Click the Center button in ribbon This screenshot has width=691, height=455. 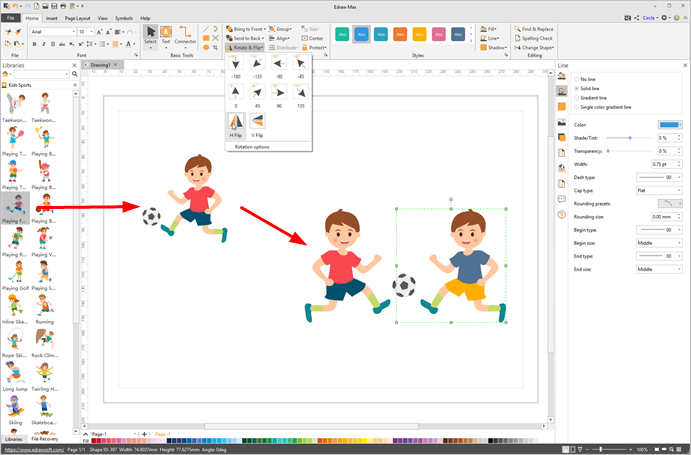coord(312,38)
